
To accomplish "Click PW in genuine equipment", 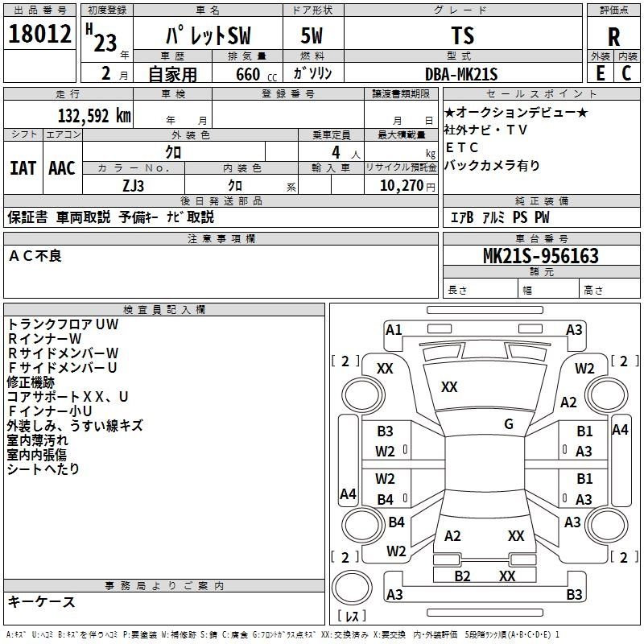I will 542,217.
